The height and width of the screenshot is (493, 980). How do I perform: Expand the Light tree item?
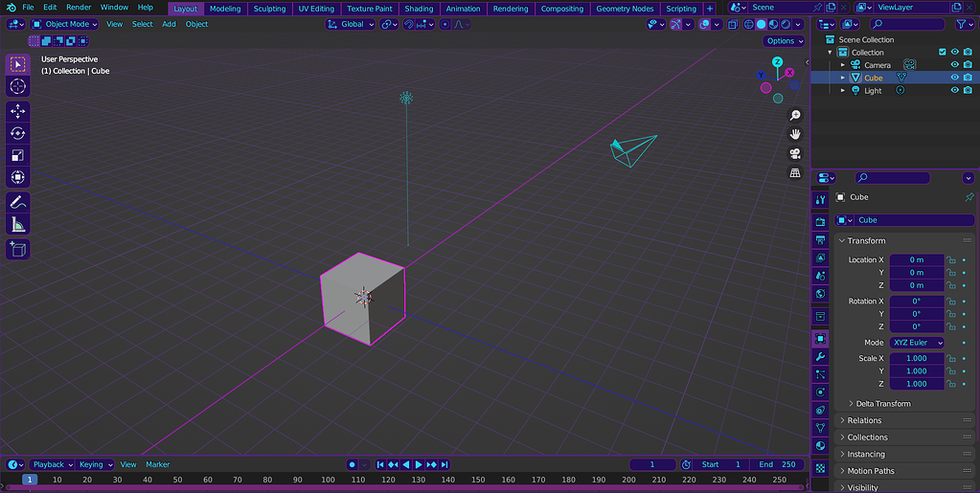(x=842, y=91)
